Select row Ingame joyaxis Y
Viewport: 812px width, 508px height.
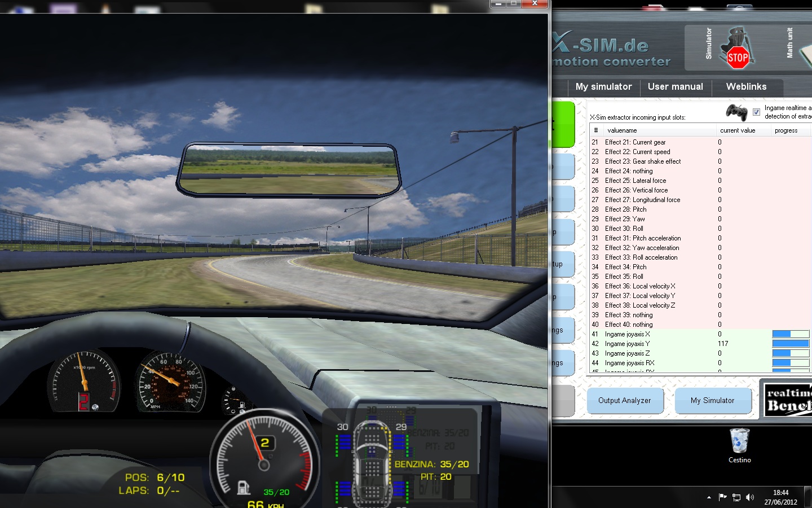tap(700, 344)
